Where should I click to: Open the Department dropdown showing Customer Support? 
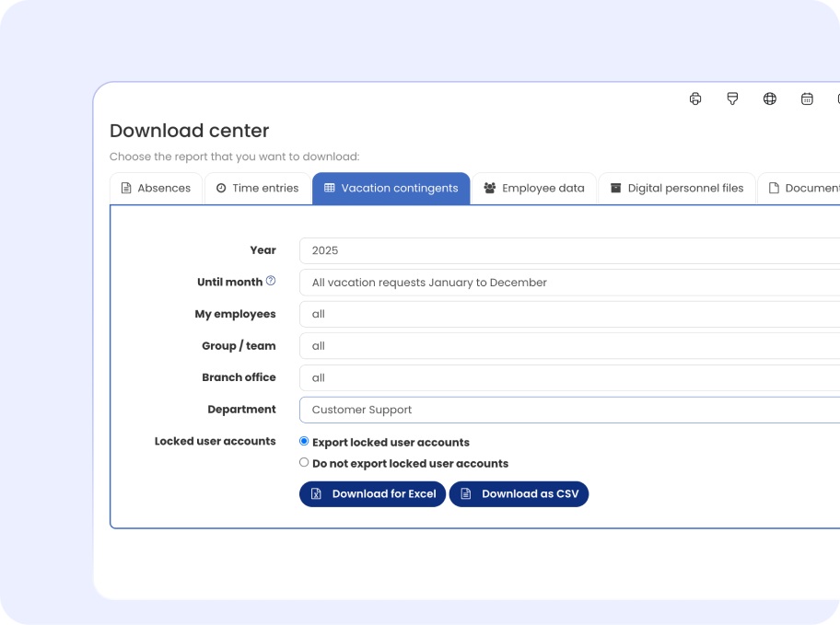point(569,410)
